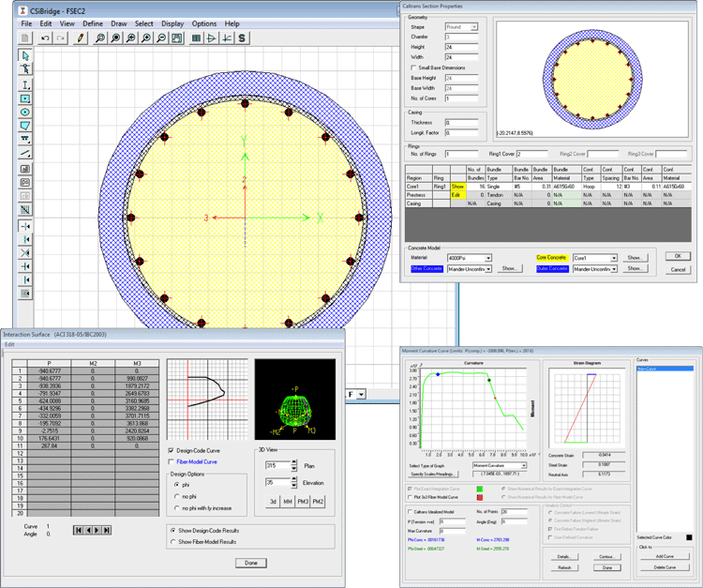The height and width of the screenshot is (588, 703).
Task: Jump to last curve navigation arrow
Action: pos(106,530)
